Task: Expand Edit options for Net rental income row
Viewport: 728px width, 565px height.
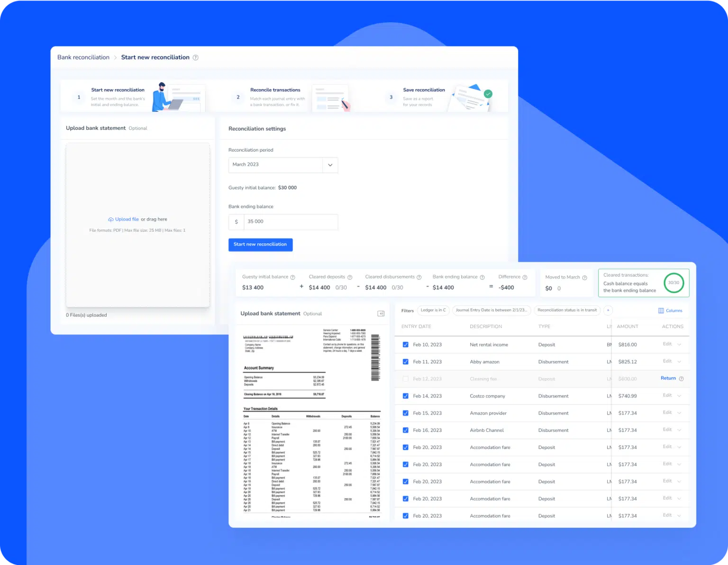Action: [x=679, y=345]
